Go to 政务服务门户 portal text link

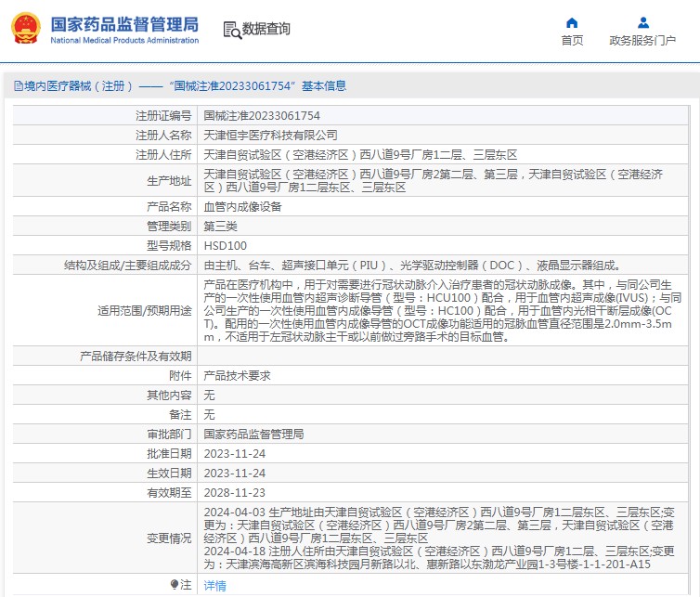point(642,40)
